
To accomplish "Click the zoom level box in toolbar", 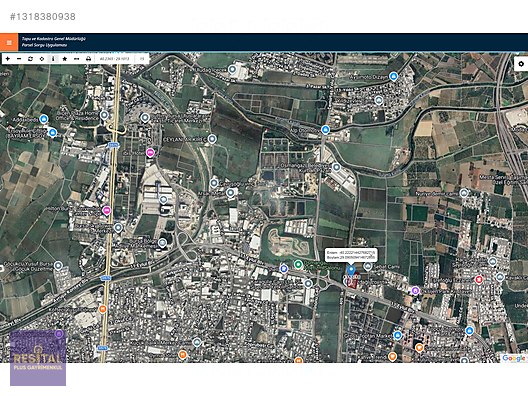I will coord(142,59).
